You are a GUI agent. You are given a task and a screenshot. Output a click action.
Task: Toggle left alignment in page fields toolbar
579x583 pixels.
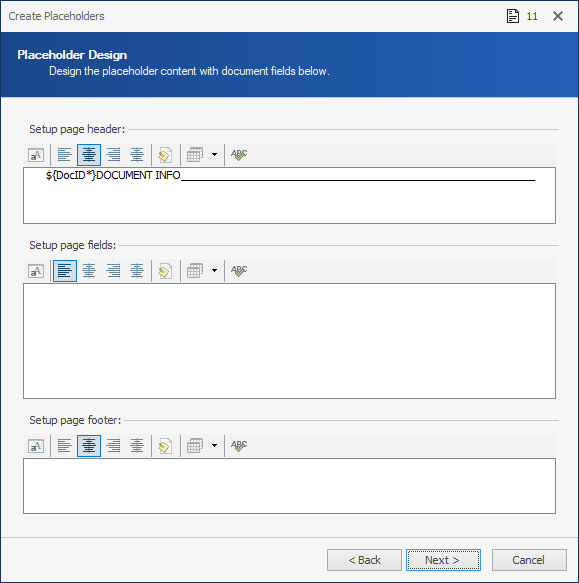coord(65,271)
